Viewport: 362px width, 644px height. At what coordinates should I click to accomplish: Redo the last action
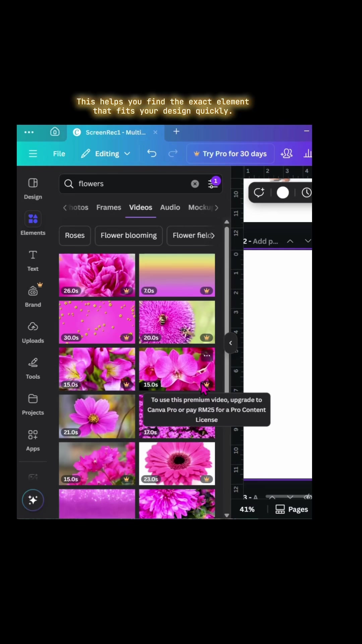[173, 154]
